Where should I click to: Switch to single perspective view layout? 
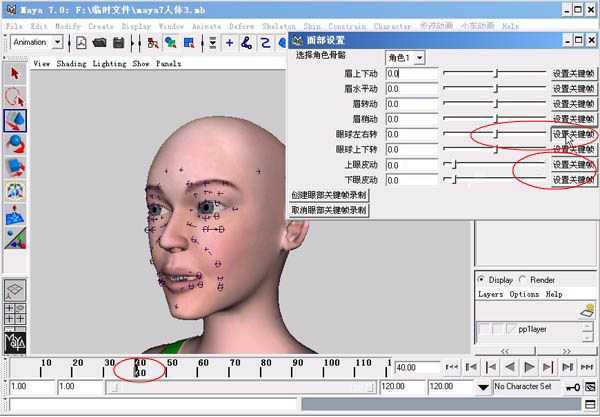(x=15, y=290)
